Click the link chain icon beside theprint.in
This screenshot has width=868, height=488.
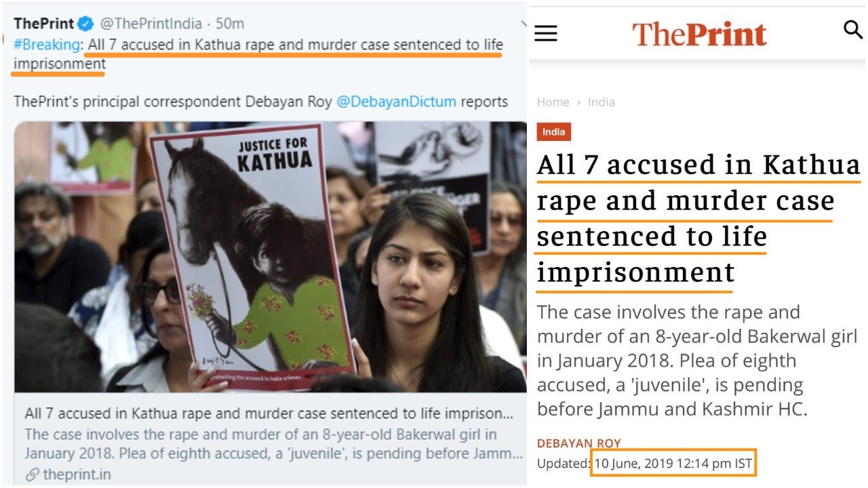click(32, 474)
